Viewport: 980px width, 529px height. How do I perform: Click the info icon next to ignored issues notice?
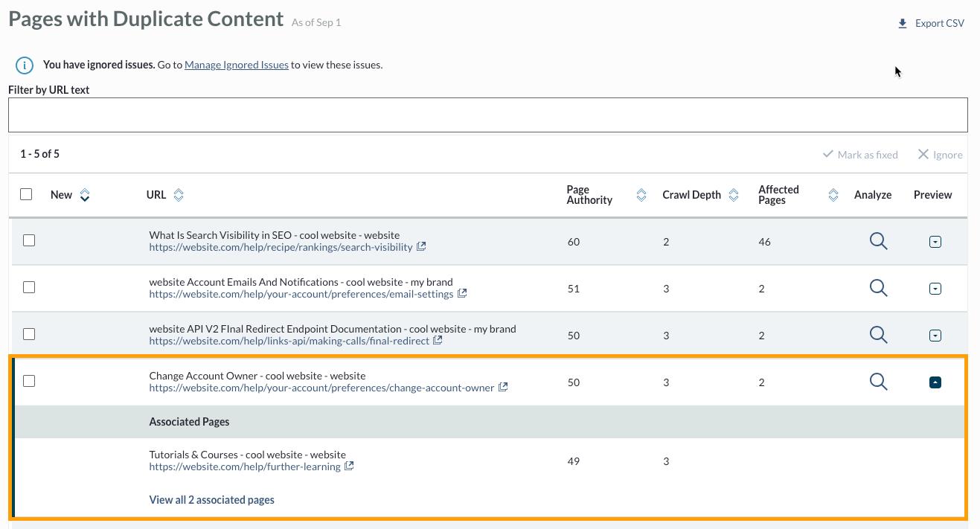[x=23, y=65]
